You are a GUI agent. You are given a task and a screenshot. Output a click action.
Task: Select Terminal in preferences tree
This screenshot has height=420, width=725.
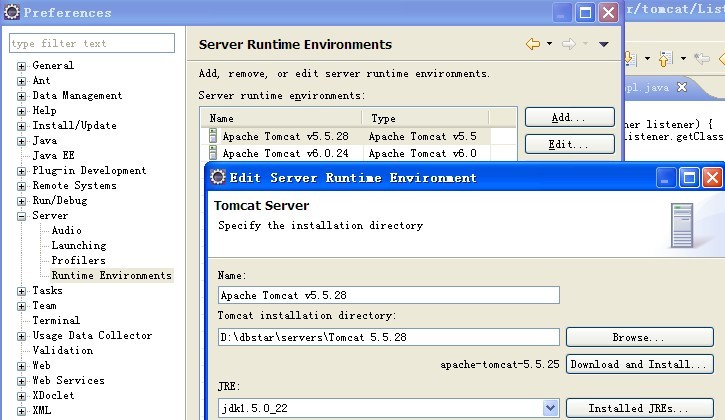[x=56, y=320]
